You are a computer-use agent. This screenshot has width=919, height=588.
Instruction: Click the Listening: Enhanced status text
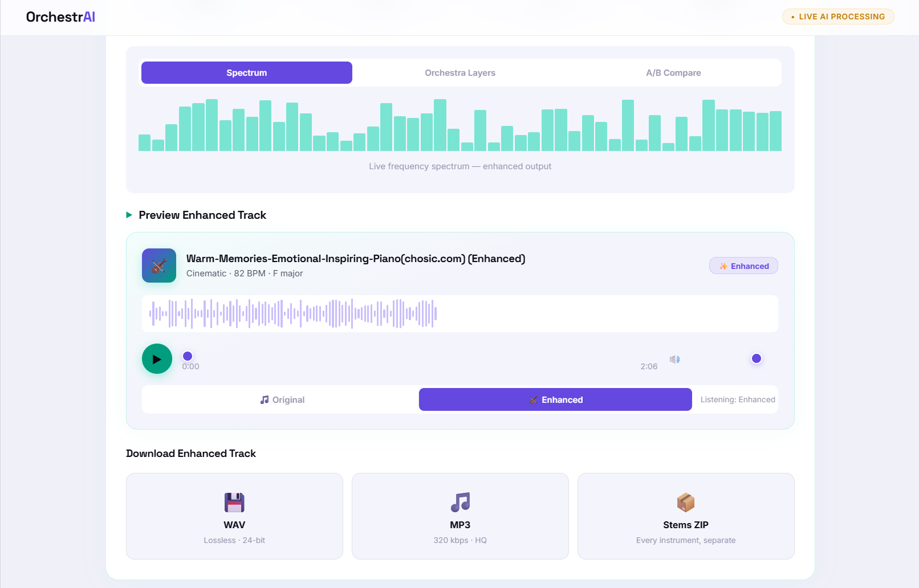pos(738,399)
